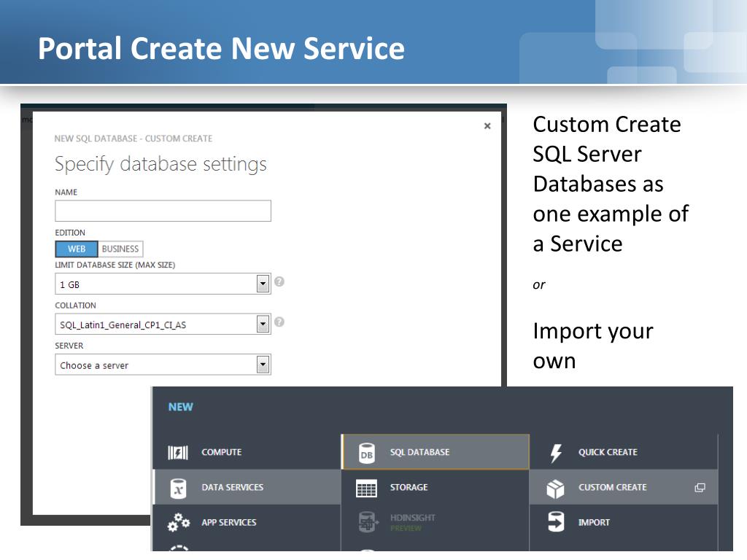Image resolution: width=747 pixels, height=560 pixels.
Task: Click the database NAME input field
Action: click(163, 211)
